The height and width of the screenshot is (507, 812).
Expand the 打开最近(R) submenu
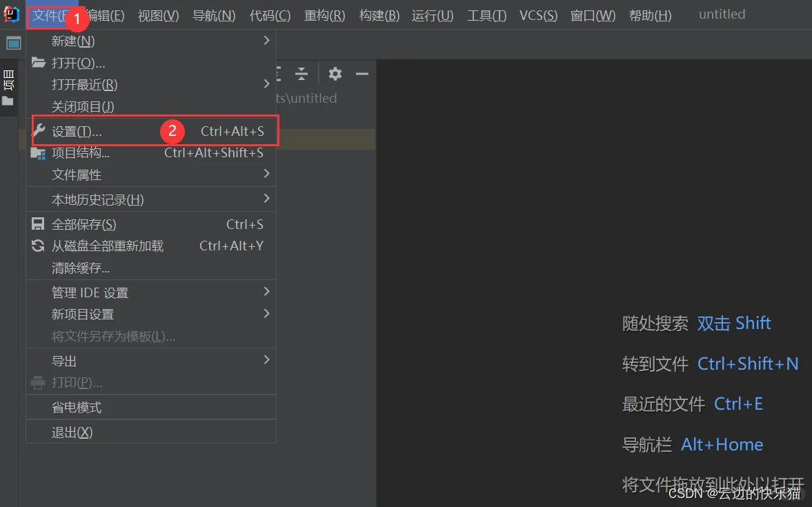(266, 84)
